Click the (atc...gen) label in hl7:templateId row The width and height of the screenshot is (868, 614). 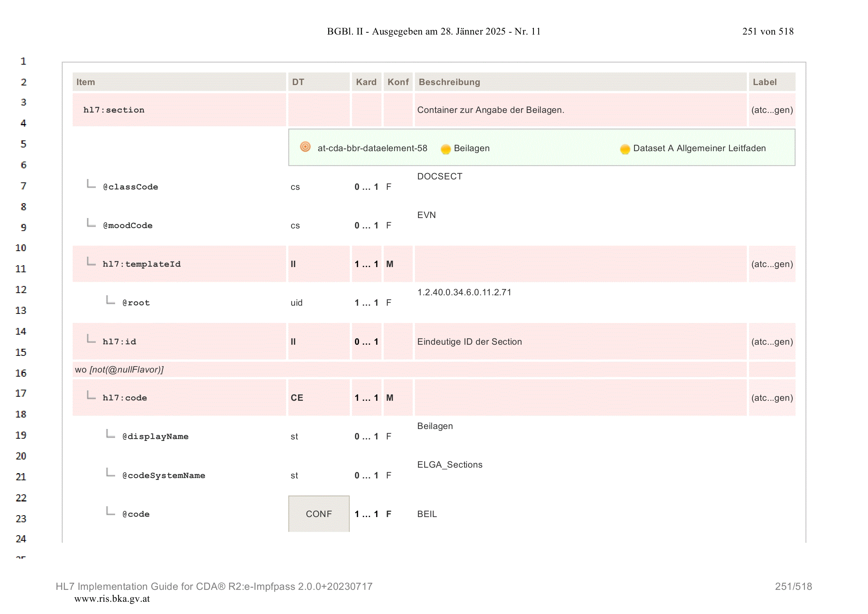pyautogui.click(x=772, y=264)
